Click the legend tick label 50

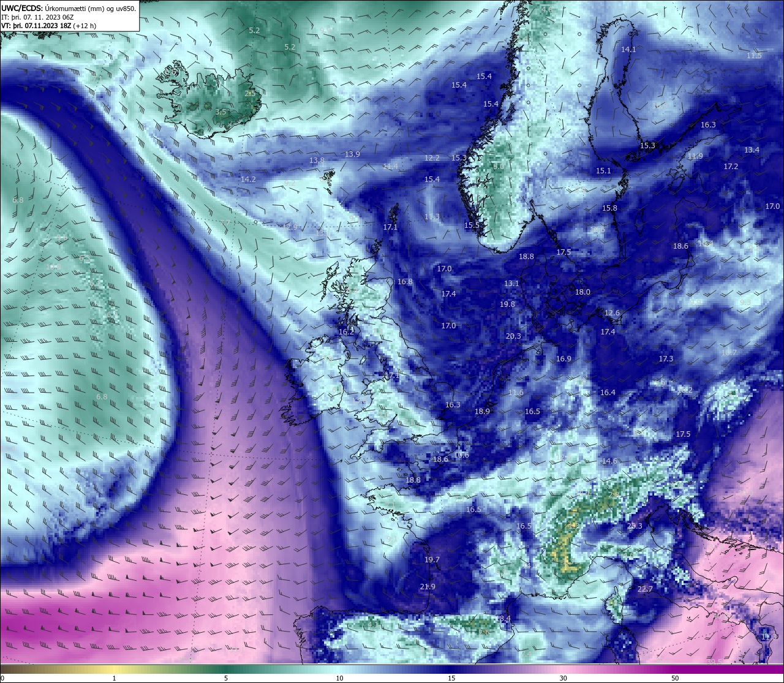pos(675,678)
